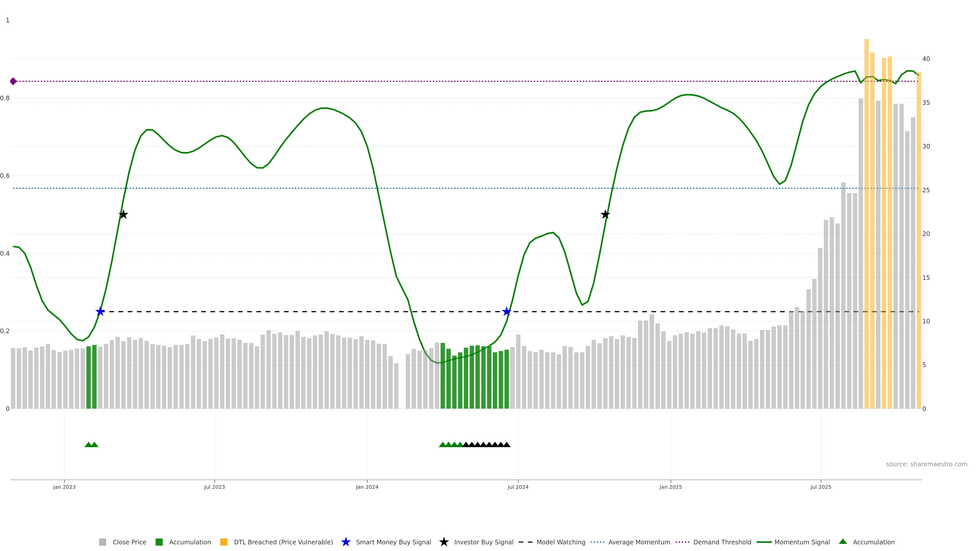This screenshot has width=980, height=551.
Task: Click the Jul 2025 axis label
Action: click(820, 487)
